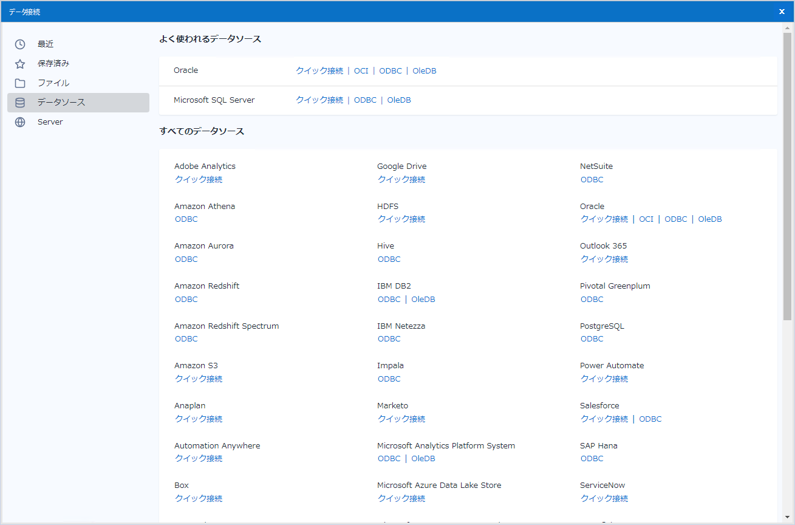The image size is (795, 525).
Task: Open the 保存済み sidebar tab
Action: 78,63
